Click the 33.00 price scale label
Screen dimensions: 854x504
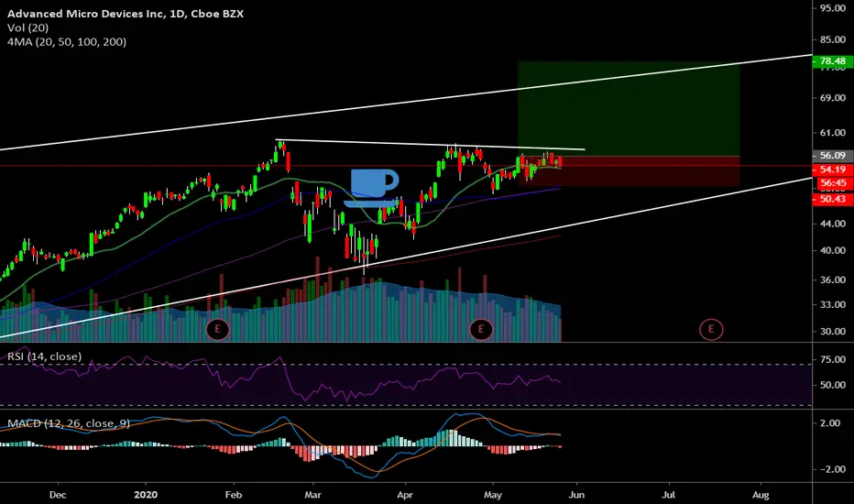pos(833,304)
